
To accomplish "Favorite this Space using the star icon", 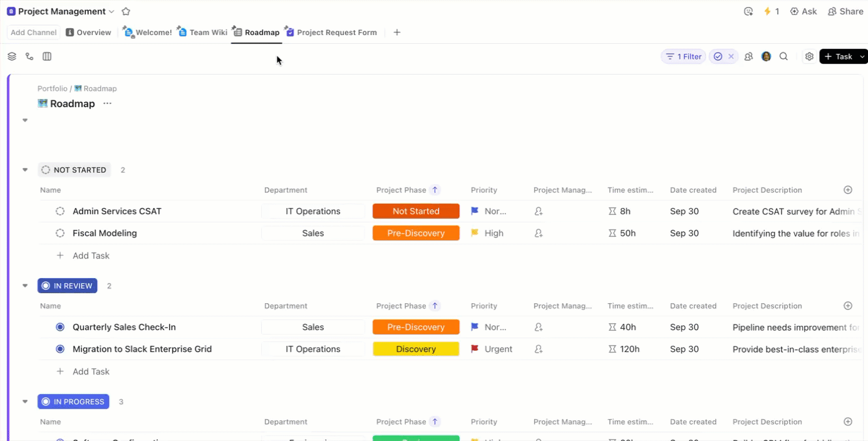I will coord(126,11).
